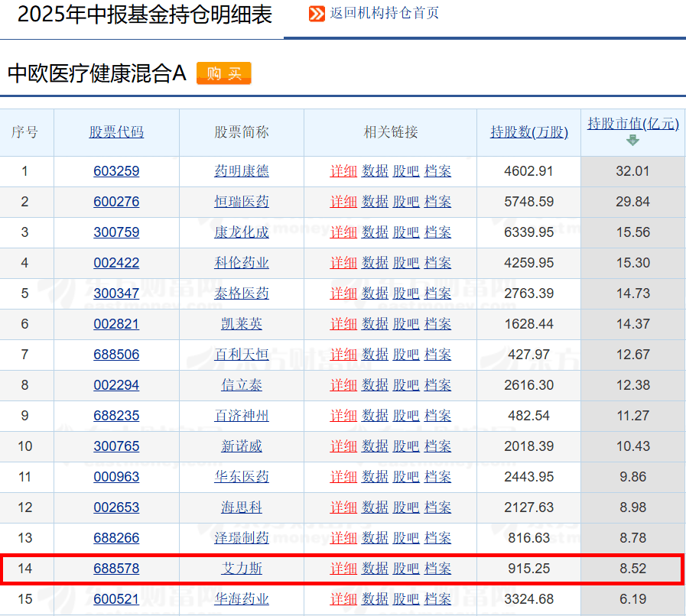Open stock code 688578
This screenshot has height=616, width=686.
[116, 569]
